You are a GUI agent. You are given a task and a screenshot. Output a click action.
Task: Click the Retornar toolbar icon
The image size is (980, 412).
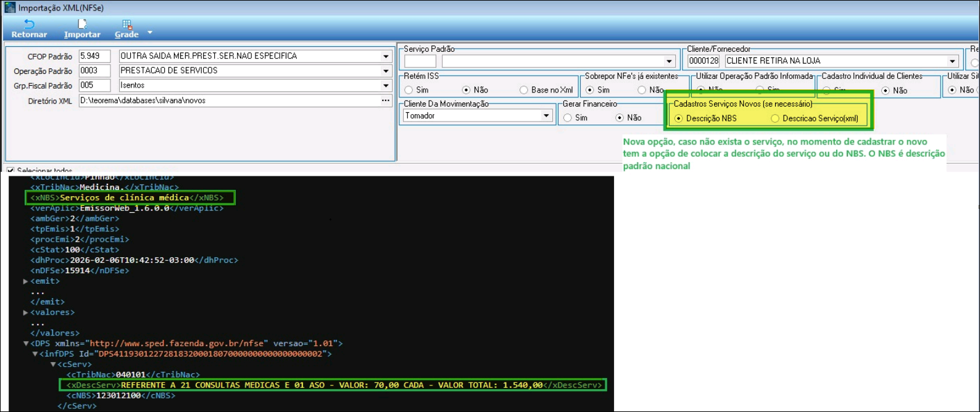29,25
